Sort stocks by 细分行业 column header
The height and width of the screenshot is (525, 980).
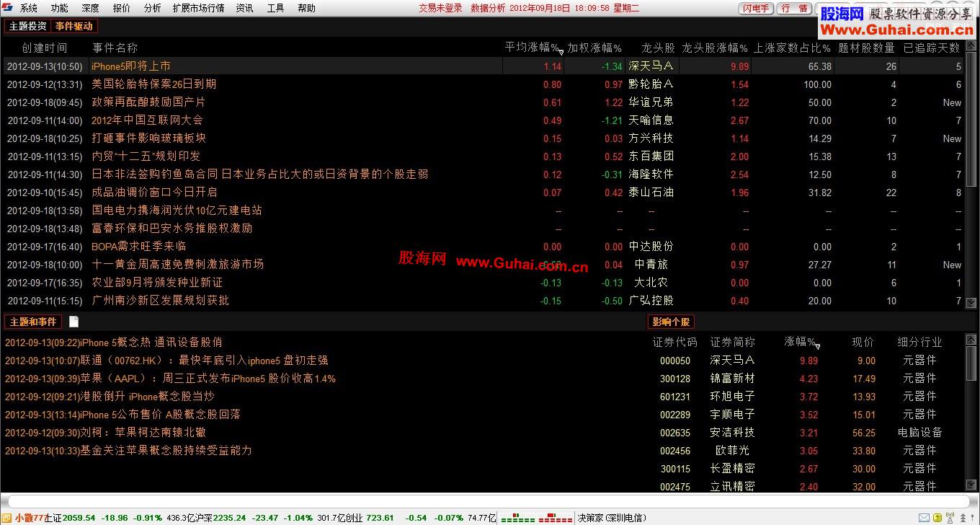click(x=919, y=342)
